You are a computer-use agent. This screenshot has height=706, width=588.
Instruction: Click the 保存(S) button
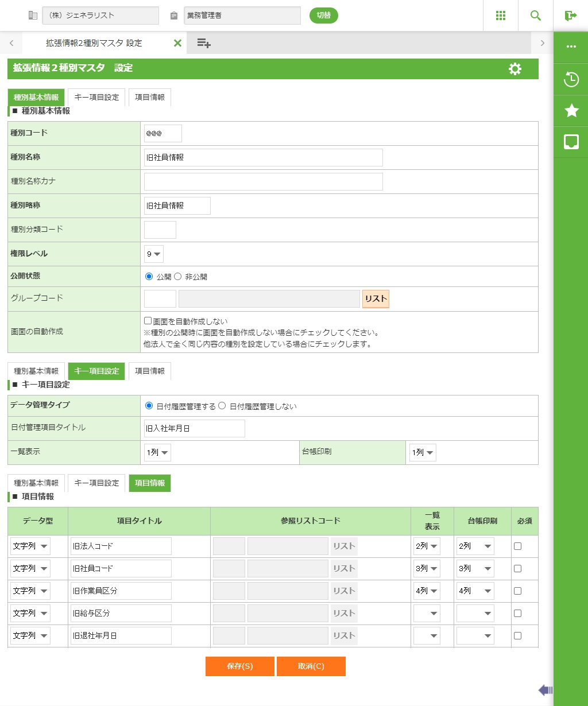pyautogui.click(x=239, y=666)
